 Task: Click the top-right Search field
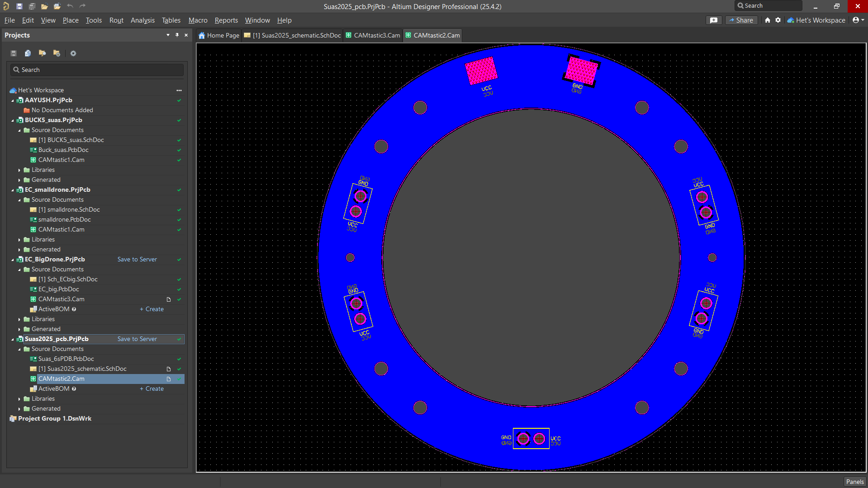768,6
